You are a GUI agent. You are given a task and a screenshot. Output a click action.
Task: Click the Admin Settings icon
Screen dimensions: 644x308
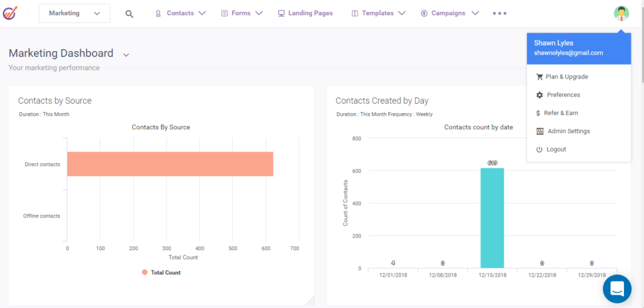coord(539,131)
